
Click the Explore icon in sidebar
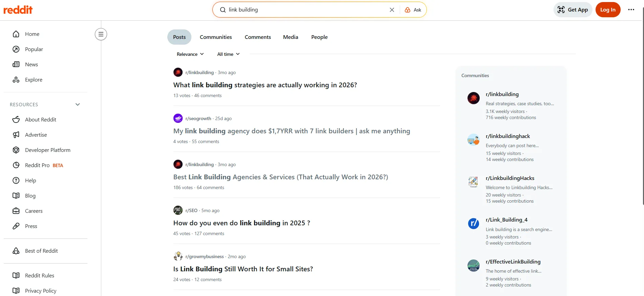[x=16, y=80]
